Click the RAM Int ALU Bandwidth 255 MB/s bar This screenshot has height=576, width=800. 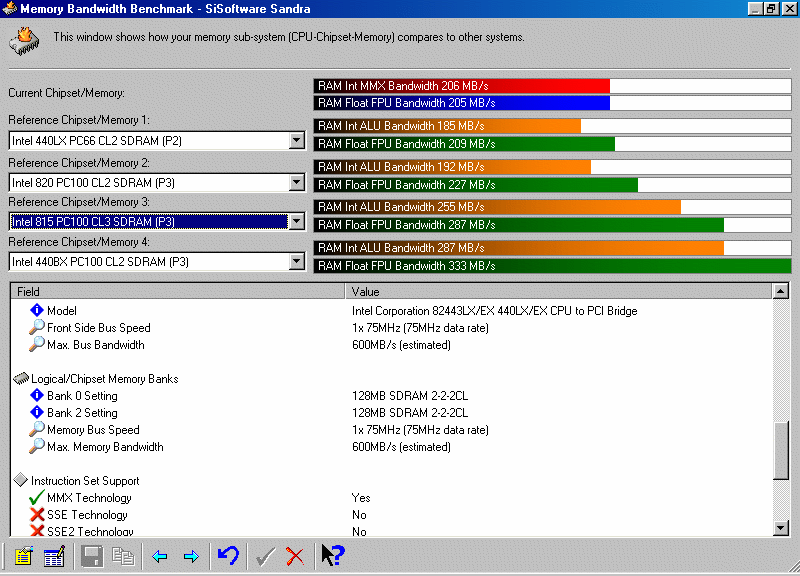[552, 207]
